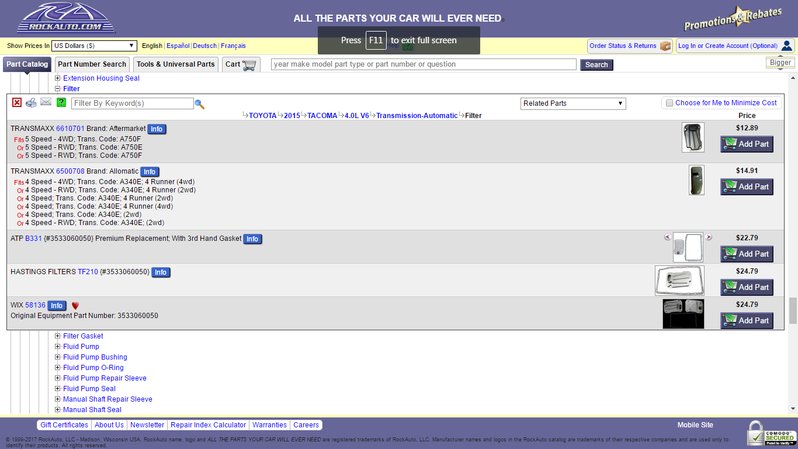The width and height of the screenshot is (798, 449).
Task: Click the Bigger text size button
Action: click(x=780, y=63)
